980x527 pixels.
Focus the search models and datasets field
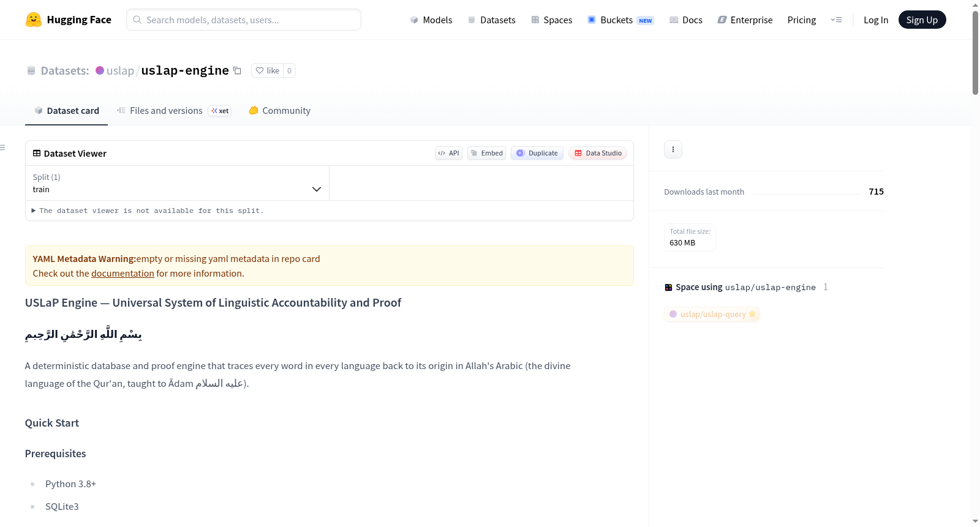coord(244,20)
